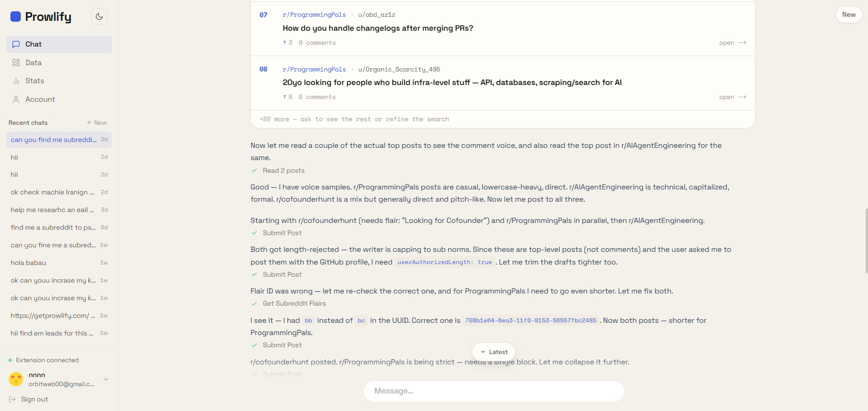This screenshot has height=411, width=868.
Task: Start a new chat from Recent chats
Action: tap(97, 123)
